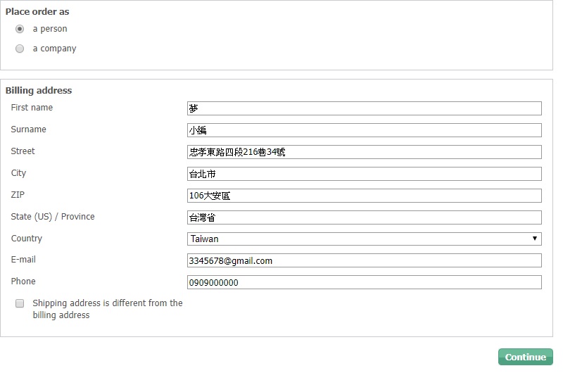Click the "State (US) / Province" label

point(53,217)
